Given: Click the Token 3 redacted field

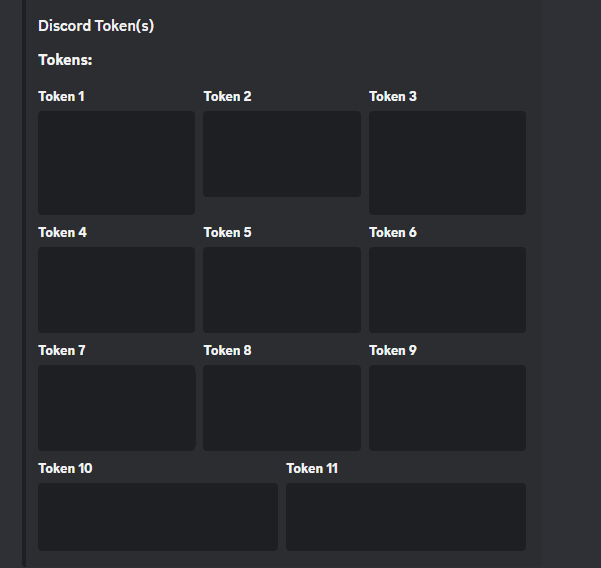Looking at the screenshot, I should [447, 163].
